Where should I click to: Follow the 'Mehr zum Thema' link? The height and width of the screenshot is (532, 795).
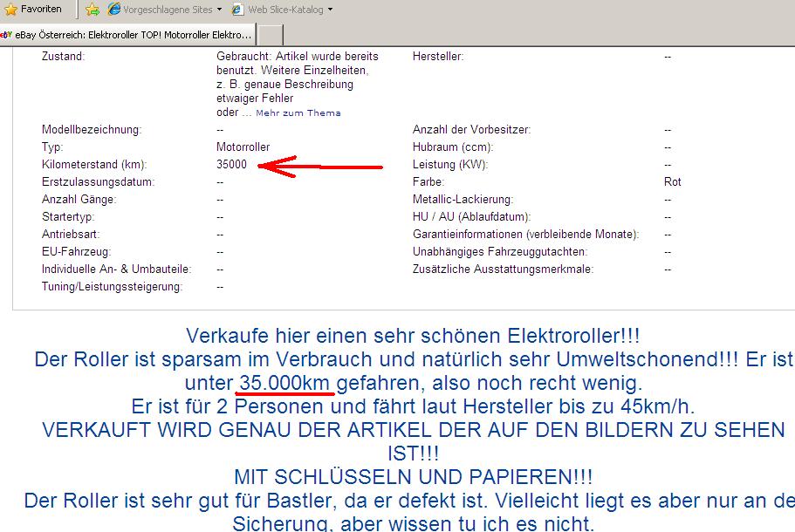(x=298, y=113)
